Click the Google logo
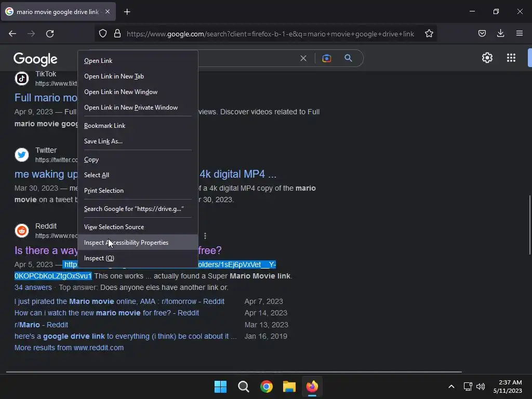The width and height of the screenshot is (532, 399). [x=35, y=59]
